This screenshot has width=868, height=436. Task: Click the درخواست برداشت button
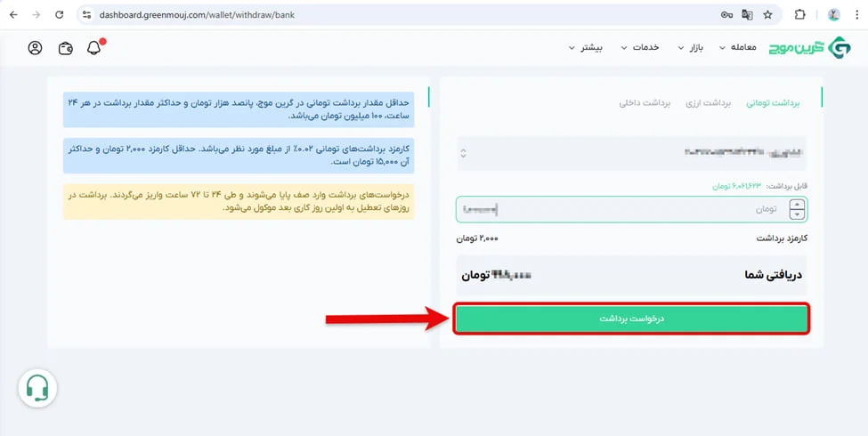point(631,319)
